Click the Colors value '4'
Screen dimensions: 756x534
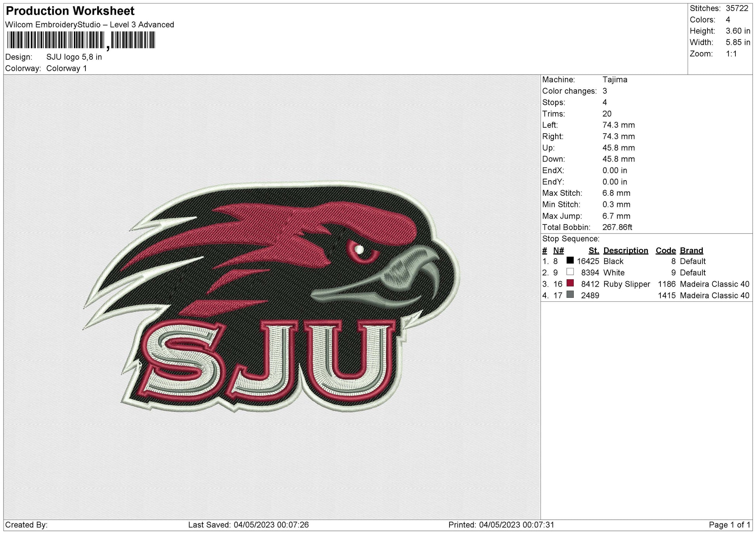[x=728, y=20]
